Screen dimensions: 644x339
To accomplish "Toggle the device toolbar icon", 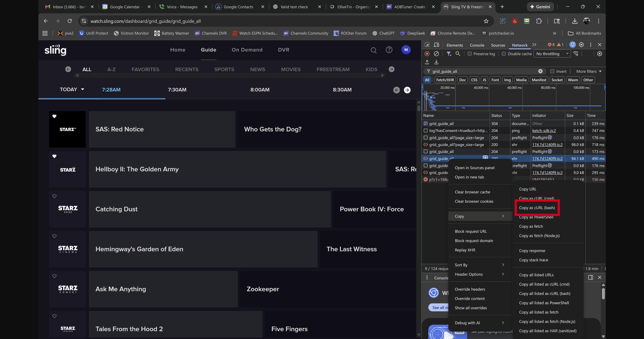I will 436,45.
